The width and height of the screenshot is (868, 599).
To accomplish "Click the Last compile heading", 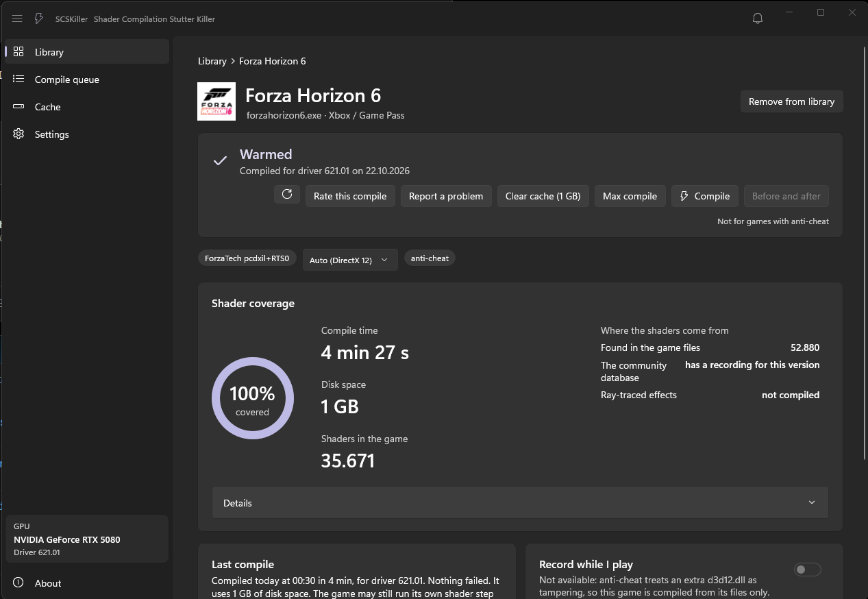I will (x=243, y=565).
